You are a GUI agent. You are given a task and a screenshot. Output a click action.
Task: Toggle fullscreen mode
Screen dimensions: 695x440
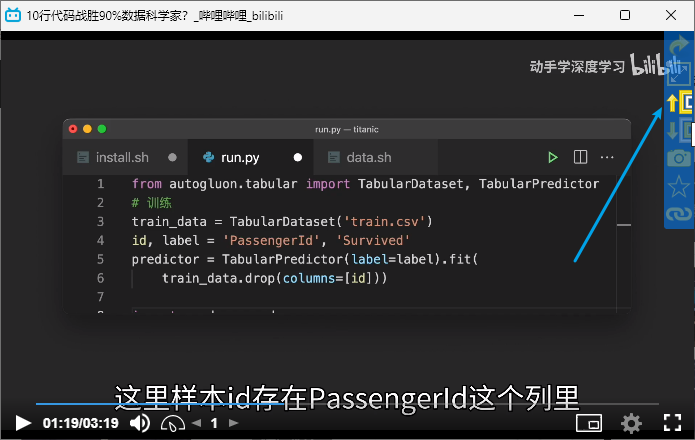point(673,422)
